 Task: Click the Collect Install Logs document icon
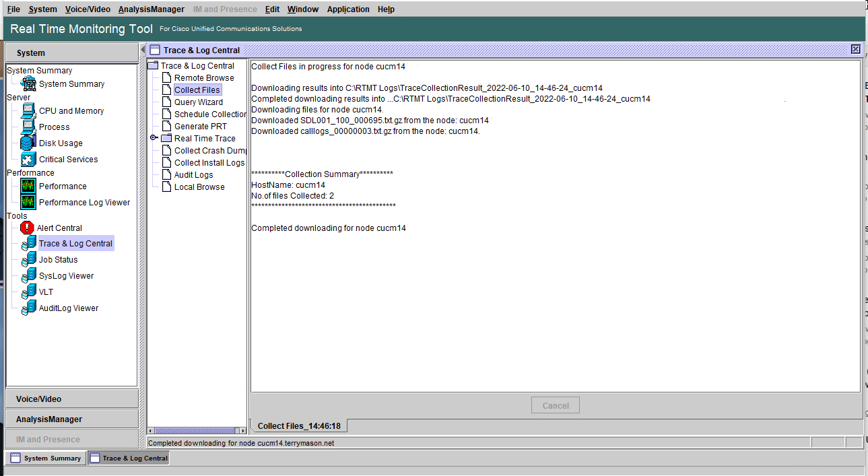tap(168, 163)
